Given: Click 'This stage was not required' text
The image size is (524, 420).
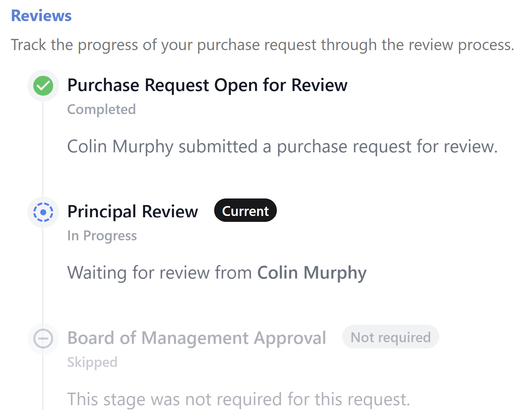Looking at the screenshot, I should point(239,399).
